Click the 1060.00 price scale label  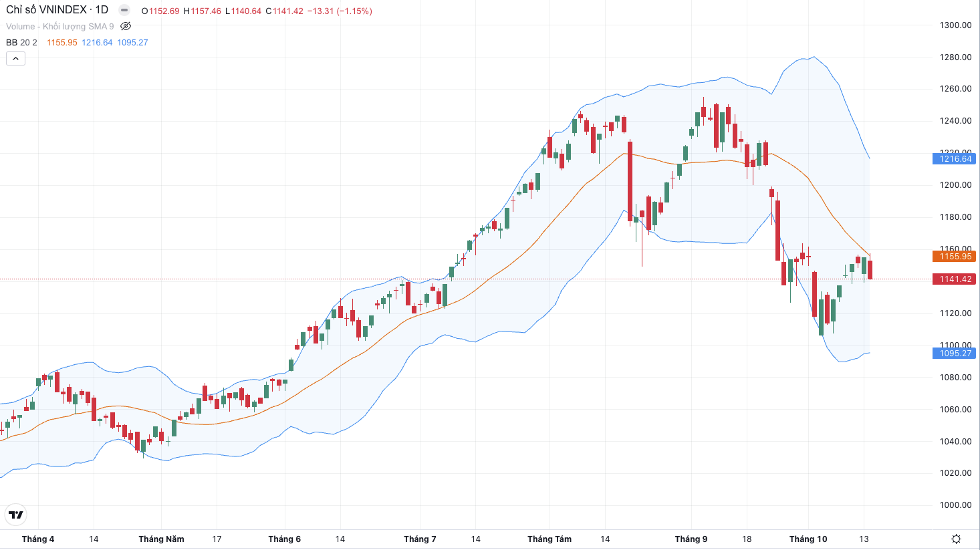coord(955,410)
